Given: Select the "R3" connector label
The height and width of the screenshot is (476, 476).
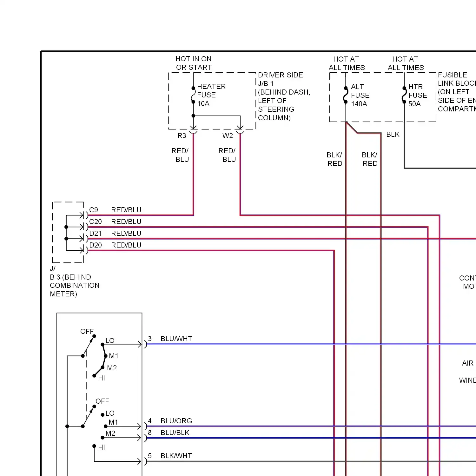Looking at the screenshot, I should click(182, 136).
